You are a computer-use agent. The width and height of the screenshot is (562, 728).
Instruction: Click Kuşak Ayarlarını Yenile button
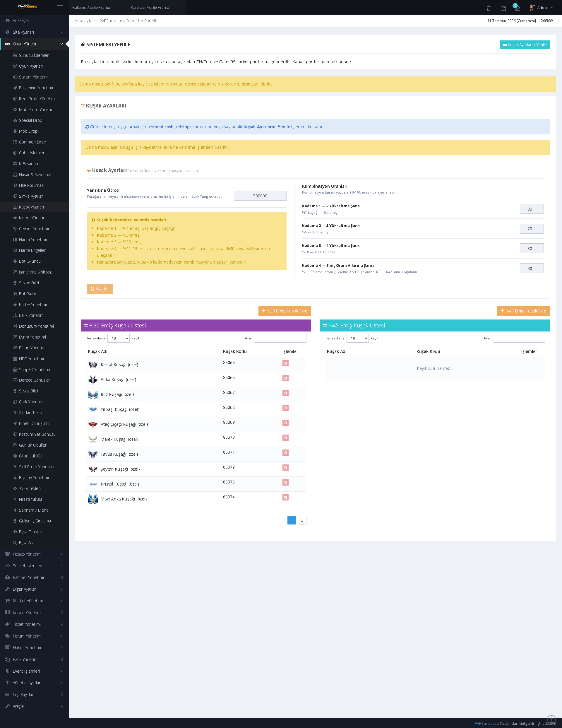pyautogui.click(x=524, y=45)
